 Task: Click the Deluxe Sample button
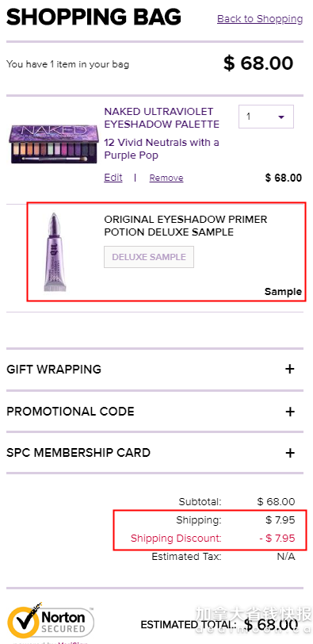pos(149,257)
